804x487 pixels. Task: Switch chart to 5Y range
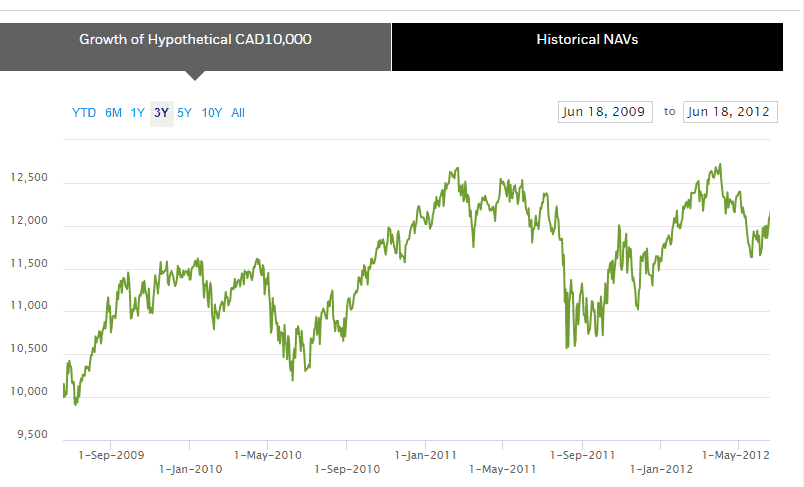click(x=184, y=113)
